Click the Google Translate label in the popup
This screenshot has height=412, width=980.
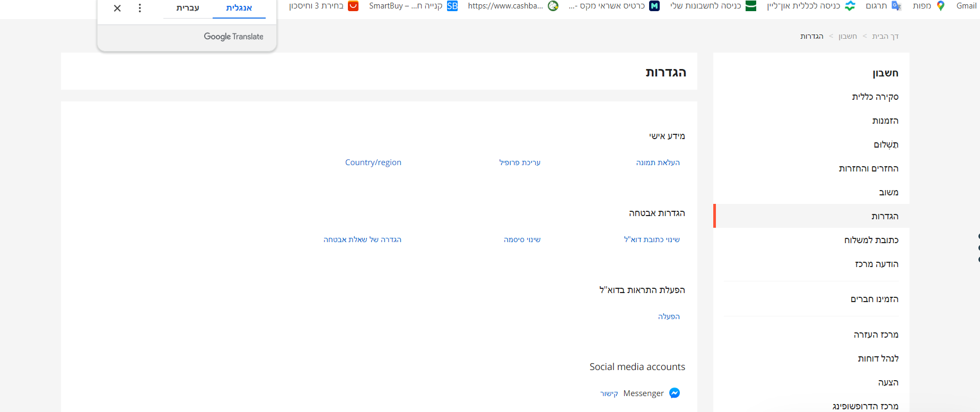point(233,37)
